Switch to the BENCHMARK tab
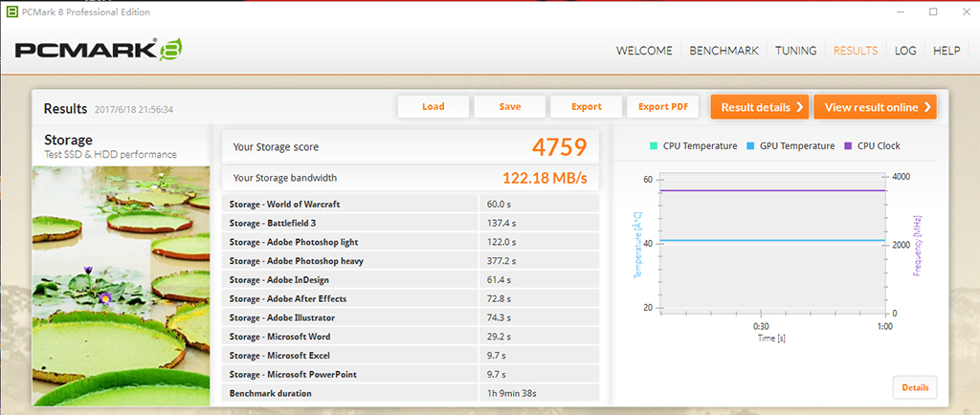Viewport: 980px width, 415px height. click(x=724, y=52)
